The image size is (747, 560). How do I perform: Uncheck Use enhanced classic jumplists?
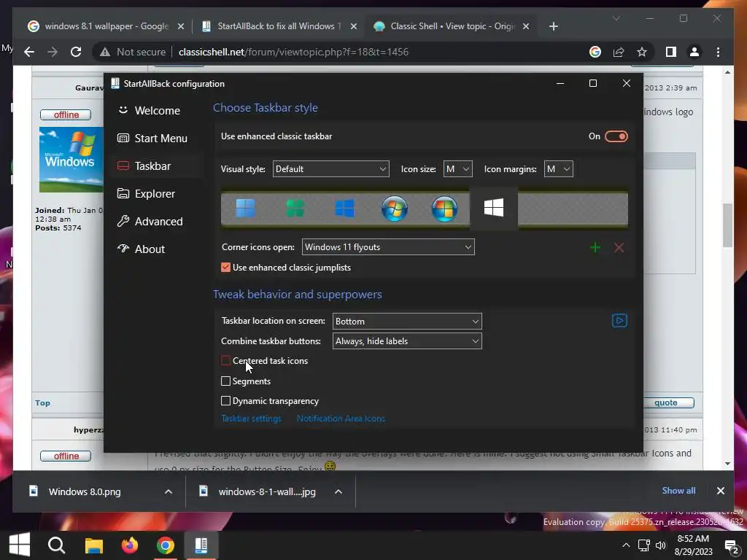pos(226,268)
